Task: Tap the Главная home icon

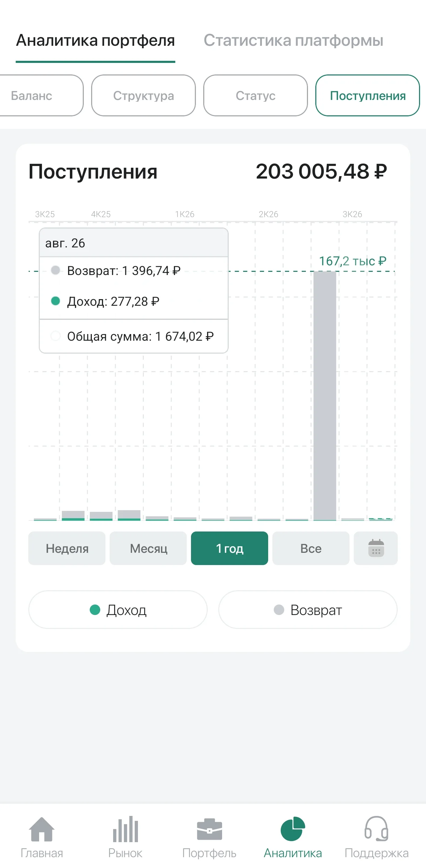Action: (42, 829)
